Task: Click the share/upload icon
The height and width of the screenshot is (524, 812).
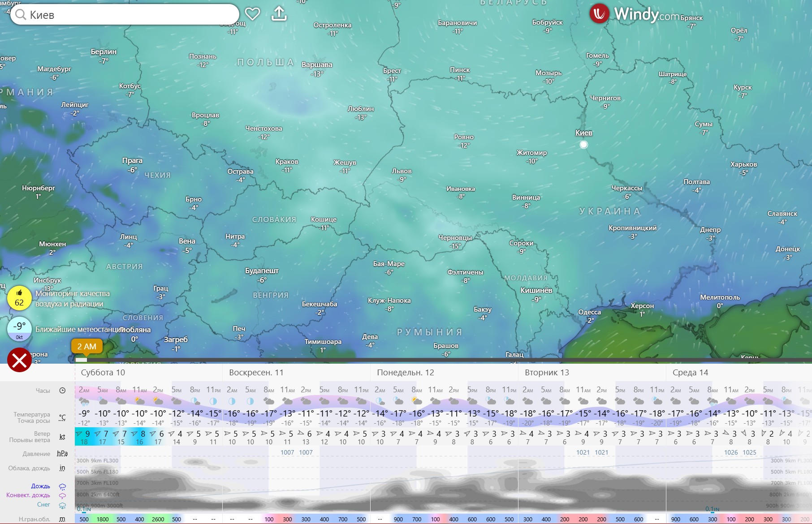Action: [279, 14]
